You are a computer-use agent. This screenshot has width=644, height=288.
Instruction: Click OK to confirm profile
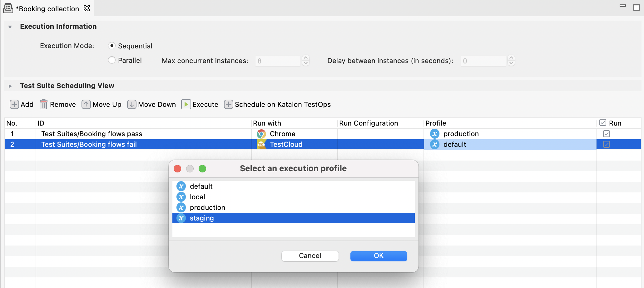(x=379, y=256)
